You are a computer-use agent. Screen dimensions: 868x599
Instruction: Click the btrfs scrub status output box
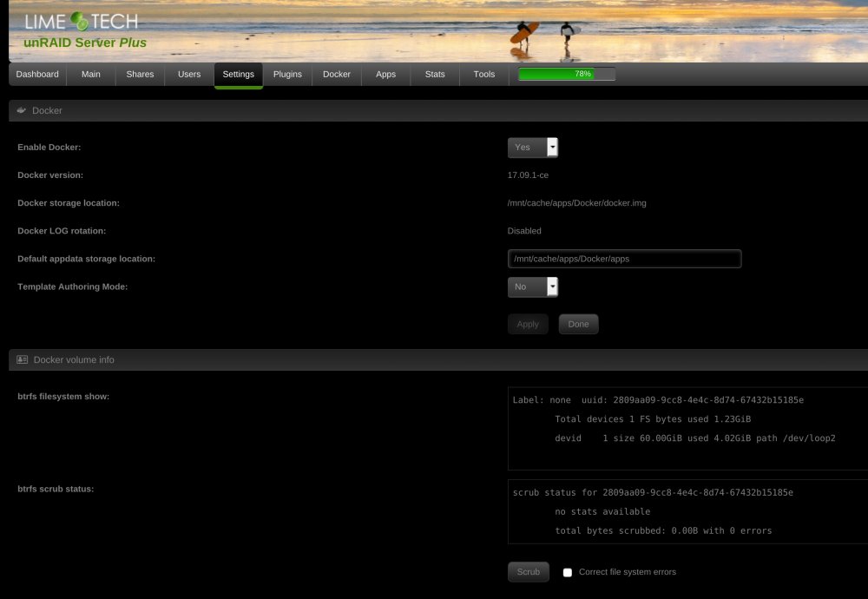pyautogui.click(x=687, y=511)
